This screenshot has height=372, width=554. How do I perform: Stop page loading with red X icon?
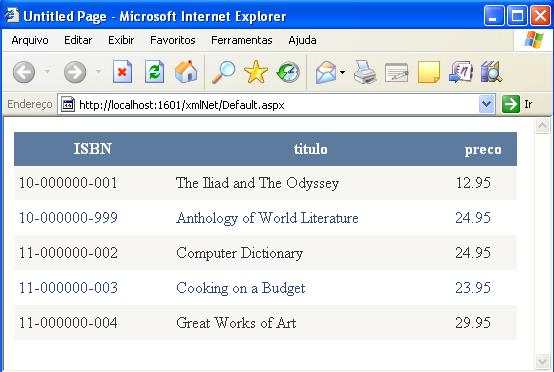click(123, 72)
